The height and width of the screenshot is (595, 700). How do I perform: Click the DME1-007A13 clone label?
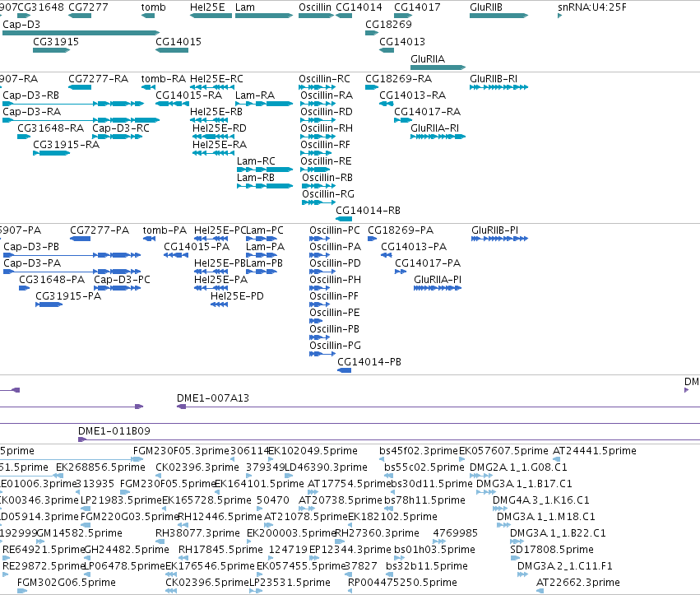tap(213, 398)
